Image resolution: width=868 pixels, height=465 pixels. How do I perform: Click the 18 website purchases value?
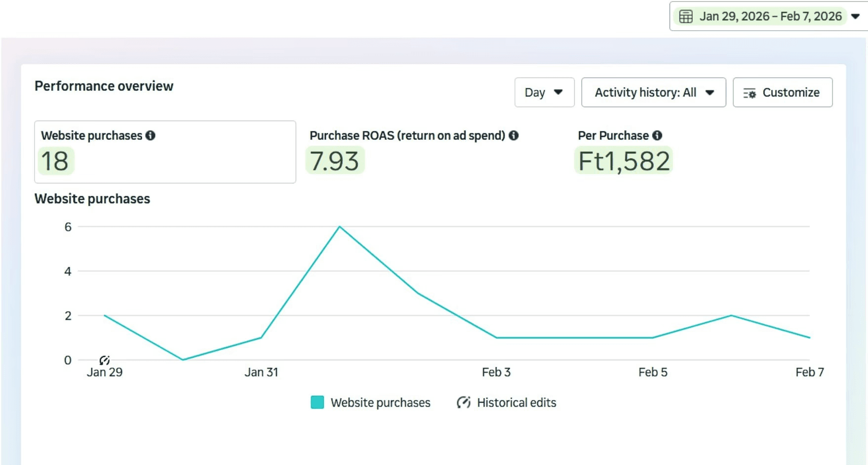[x=55, y=161]
